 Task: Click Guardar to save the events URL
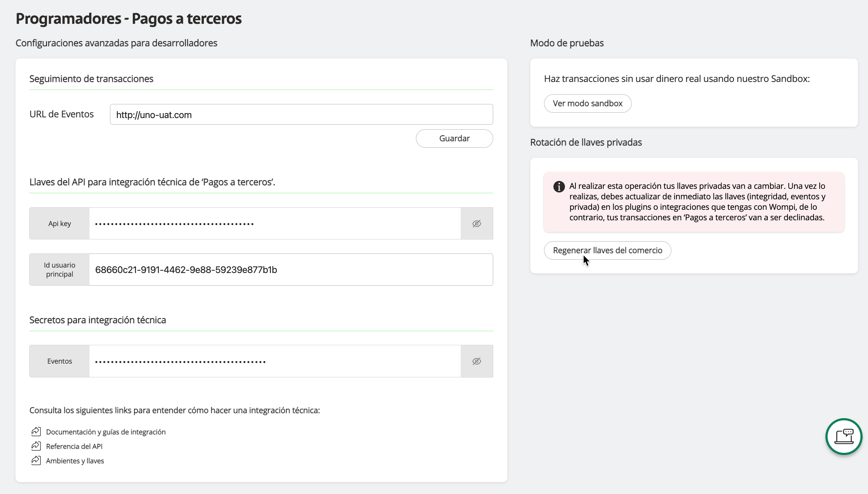[x=454, y=138]
